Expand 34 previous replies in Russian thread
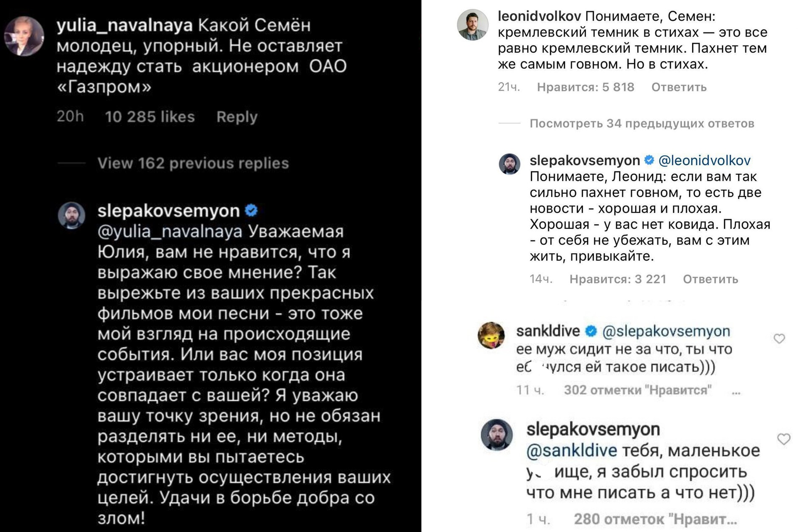This screenshot has width=798, height=532. 641,123
